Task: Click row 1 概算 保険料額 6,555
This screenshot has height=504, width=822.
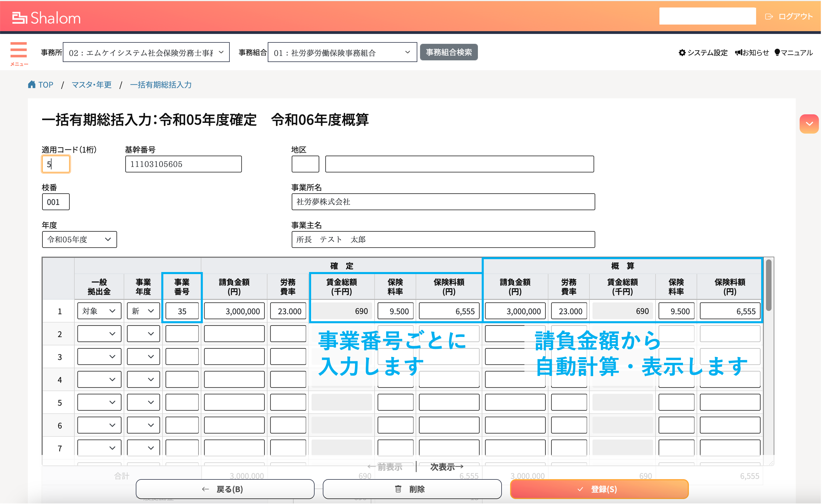Action: pyautogui.click(x=730, y=311)
